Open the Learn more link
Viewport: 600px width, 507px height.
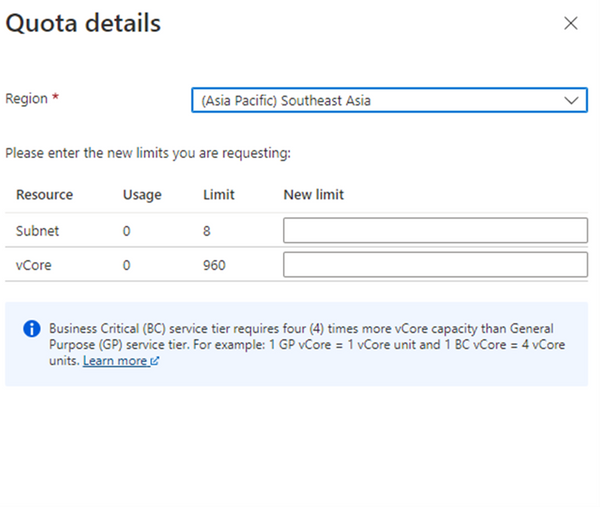[115, 361]
